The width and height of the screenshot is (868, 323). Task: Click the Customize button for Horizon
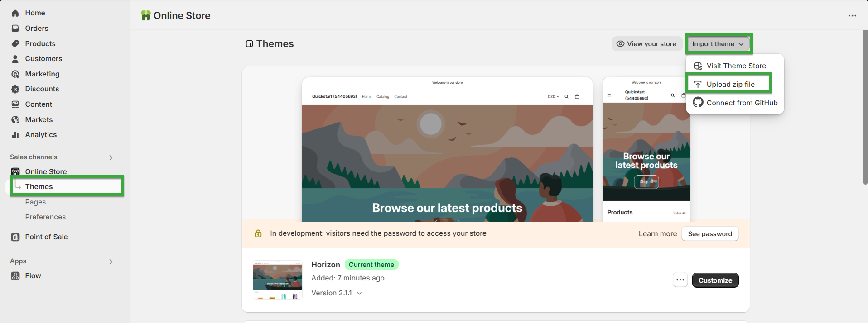coord(715,280)
